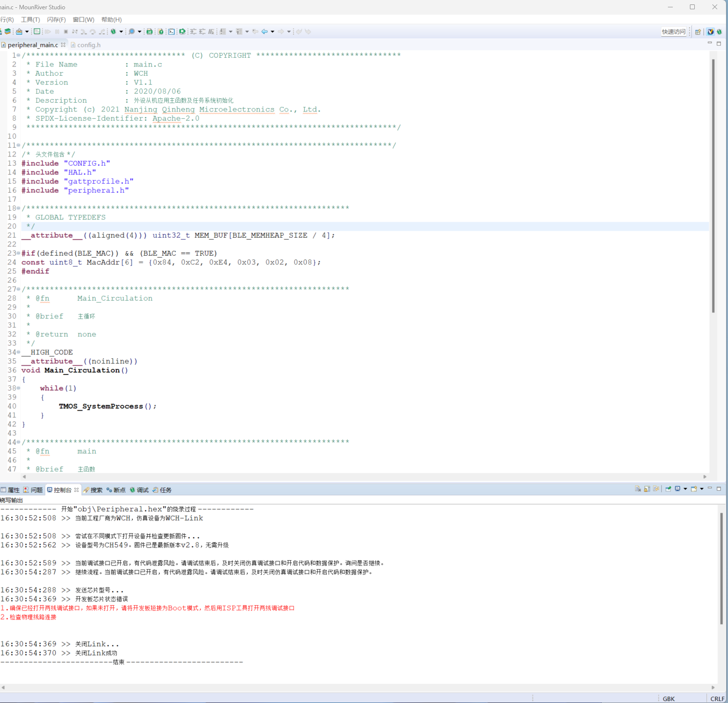Open the back-navigation history dropdown

(272, 32)
